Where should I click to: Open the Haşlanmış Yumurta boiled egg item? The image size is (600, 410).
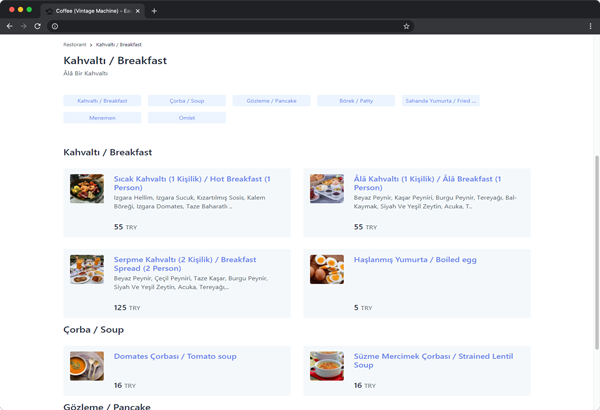(415, 260)
